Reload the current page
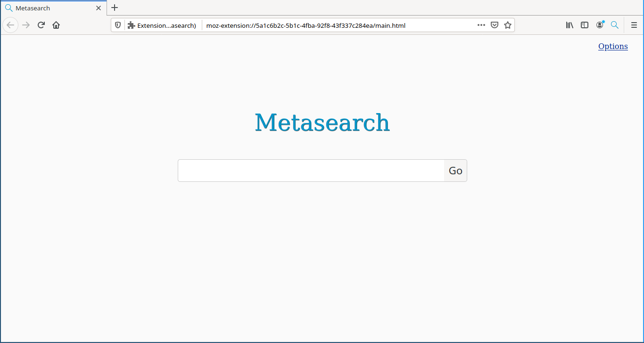 point(41,25)
